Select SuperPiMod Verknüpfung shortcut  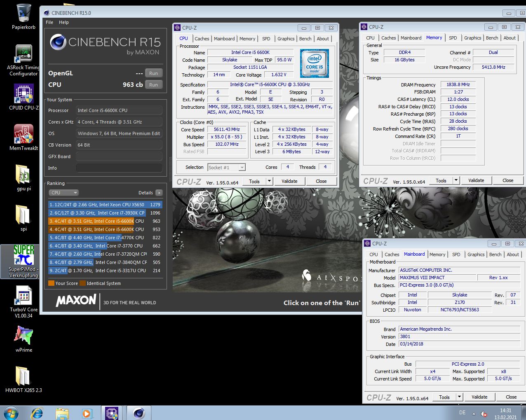coord(23,261)
